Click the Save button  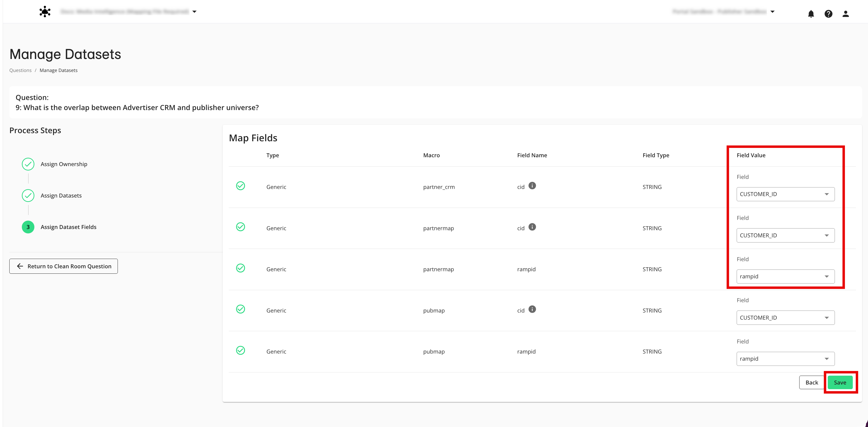840,382
